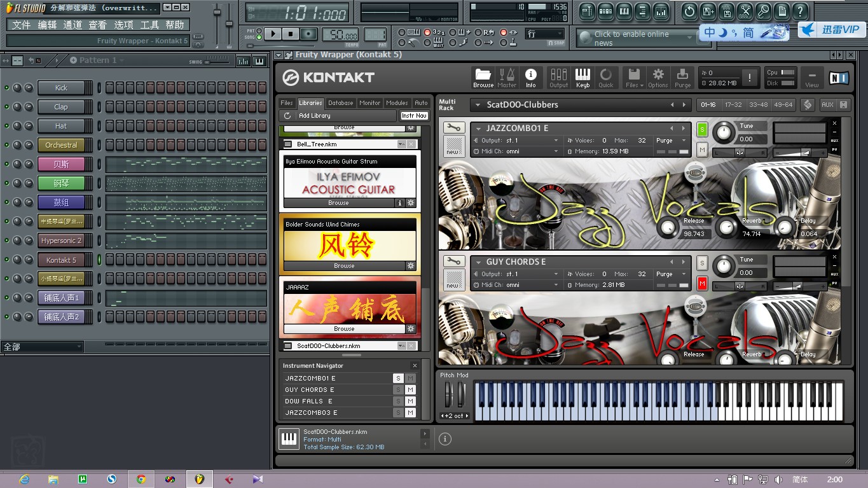The height and width of the screenshot is (488, 868).
Task: Open Kontakt Options gear
Action: (x=658, y=77)
